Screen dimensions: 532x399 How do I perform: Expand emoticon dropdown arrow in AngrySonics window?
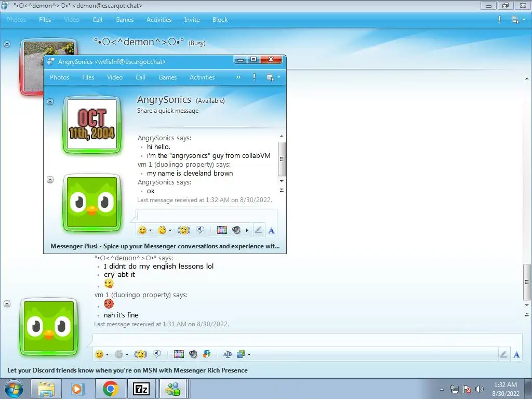point(150,231)
